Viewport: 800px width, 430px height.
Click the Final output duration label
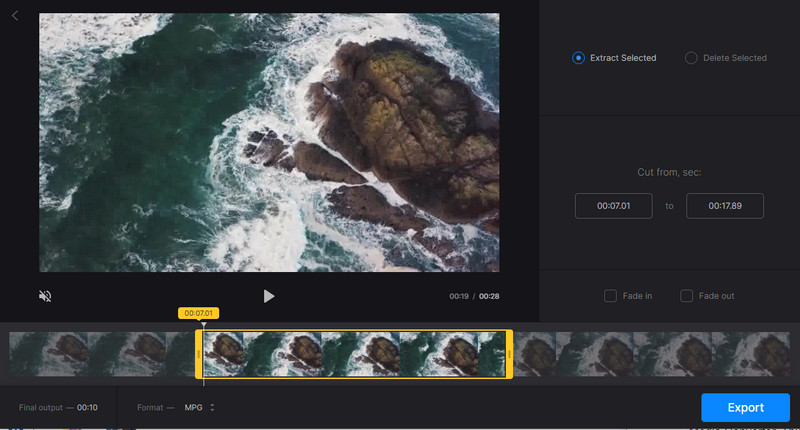(58, 408)
